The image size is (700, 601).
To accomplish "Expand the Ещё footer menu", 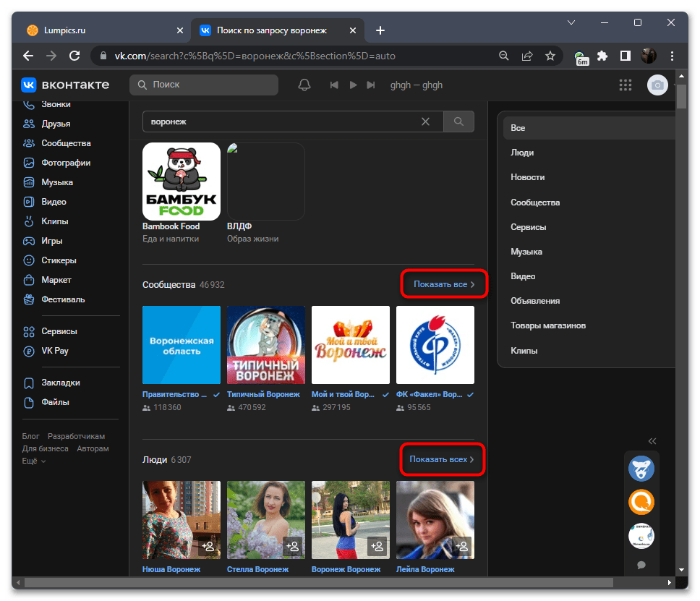I will tap(34, 461).
